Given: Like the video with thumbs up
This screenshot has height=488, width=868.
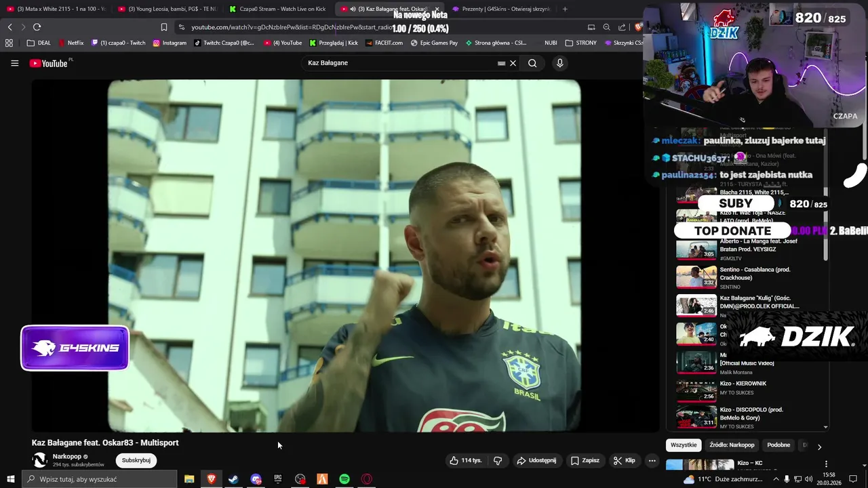Looking at the screenshot, I should coord(466,460).
